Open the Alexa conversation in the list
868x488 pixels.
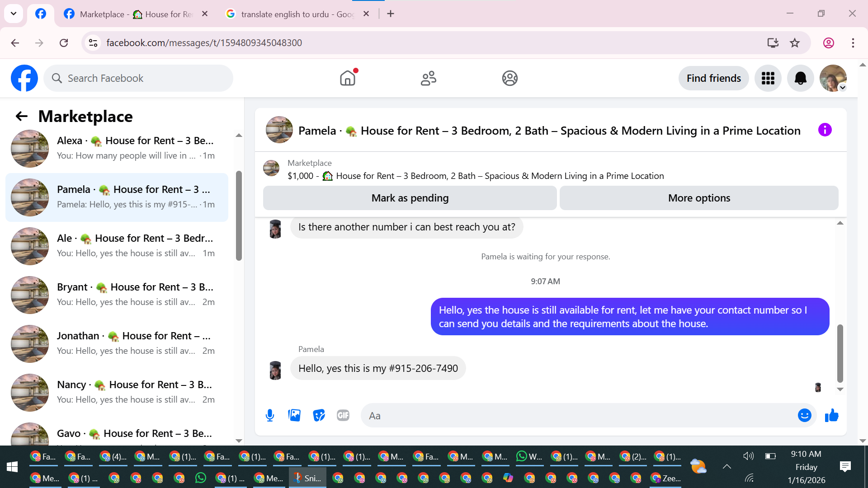(117, 148)
